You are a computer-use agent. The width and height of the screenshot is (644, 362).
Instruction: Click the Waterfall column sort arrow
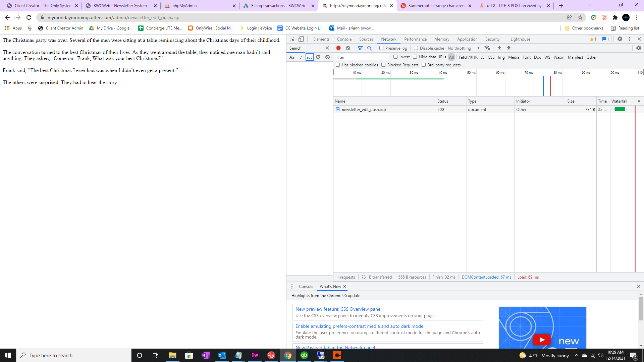[x=639, y=101]
